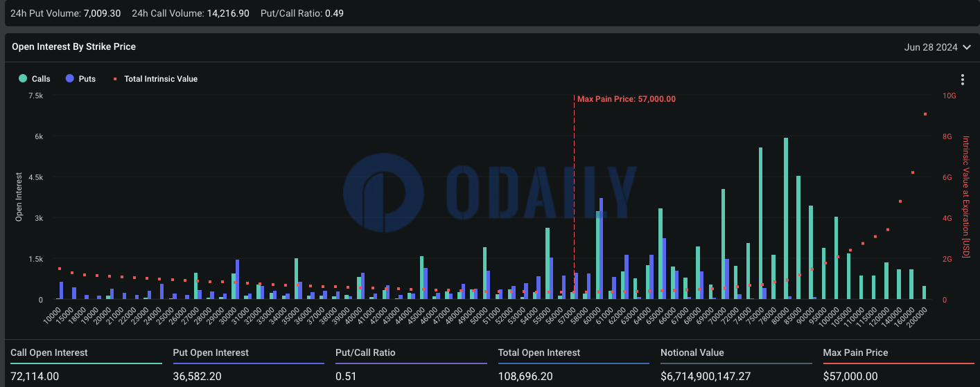Click the intrinsic value marker above strike 160000
The height and width of the screenshot is (387, 980).
click(x=913, y=172)
